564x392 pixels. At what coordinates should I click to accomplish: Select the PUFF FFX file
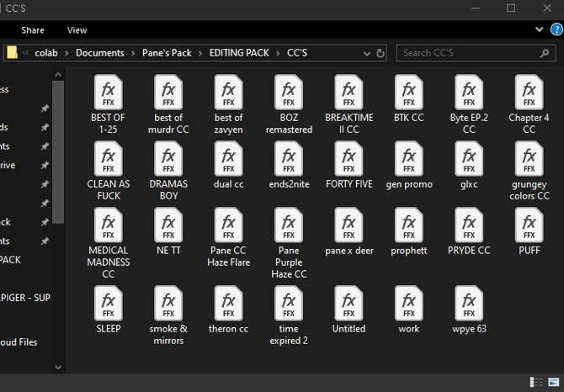(529, 231)
